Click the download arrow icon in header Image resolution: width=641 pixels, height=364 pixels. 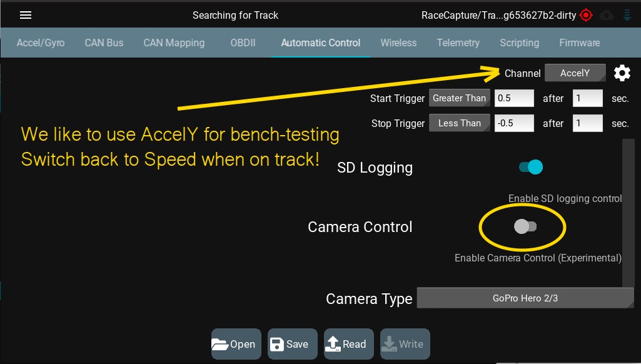tap(627, 15)
